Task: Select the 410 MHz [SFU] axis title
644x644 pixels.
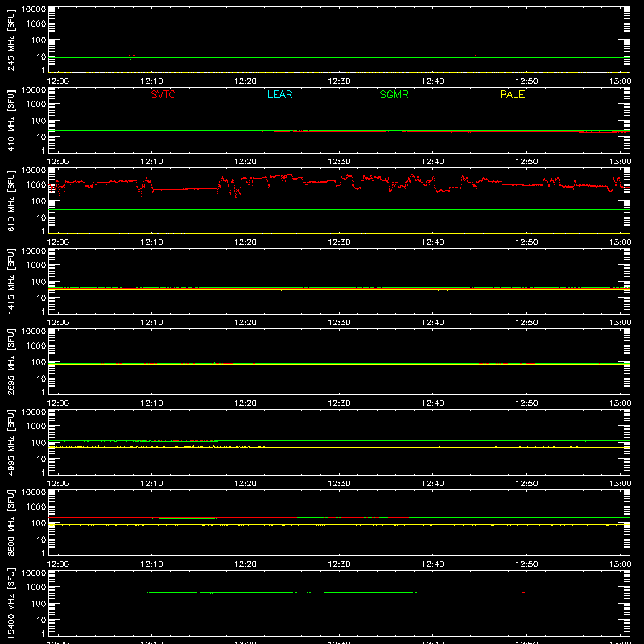Action: [11, 120]
